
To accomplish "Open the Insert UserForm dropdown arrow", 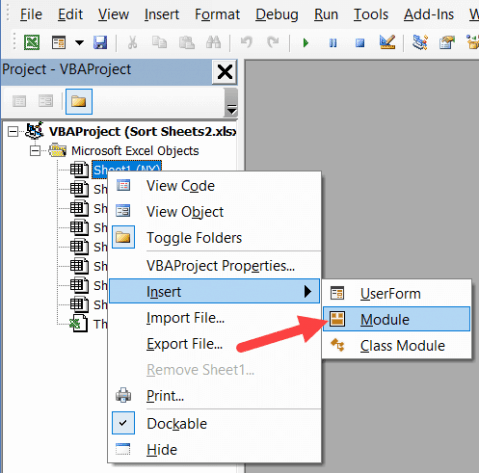I will click(79, 43).
